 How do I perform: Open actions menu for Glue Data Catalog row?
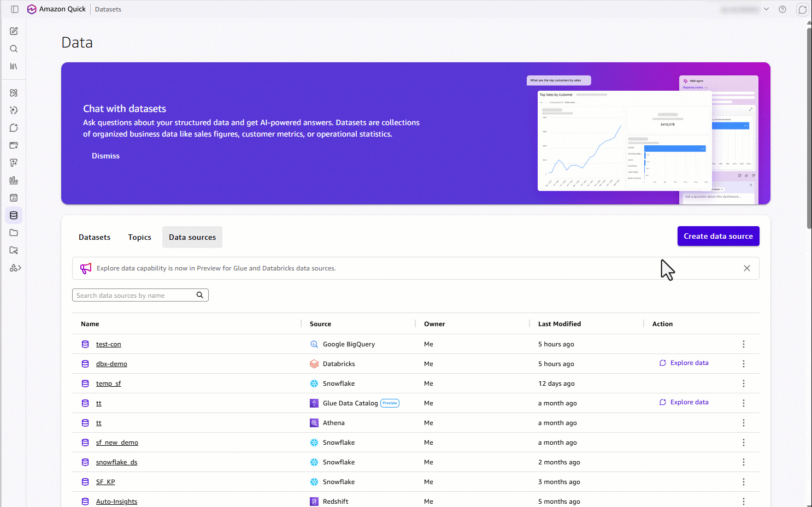[744, 403]
